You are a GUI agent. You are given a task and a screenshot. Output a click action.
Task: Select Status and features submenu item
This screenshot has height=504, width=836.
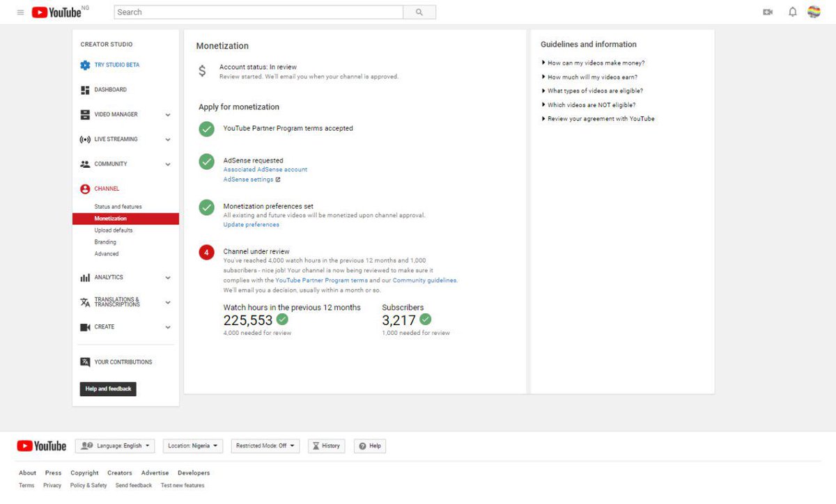(x=118, y=207)
